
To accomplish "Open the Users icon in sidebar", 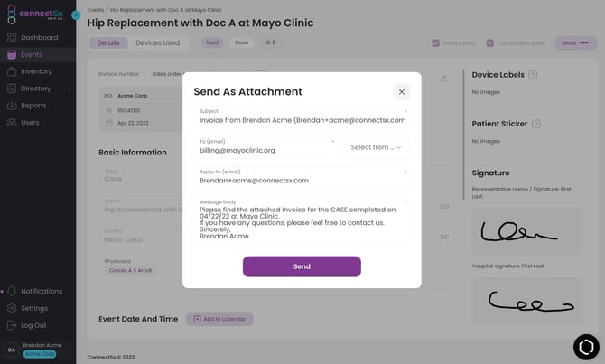I will click(12, 122).
